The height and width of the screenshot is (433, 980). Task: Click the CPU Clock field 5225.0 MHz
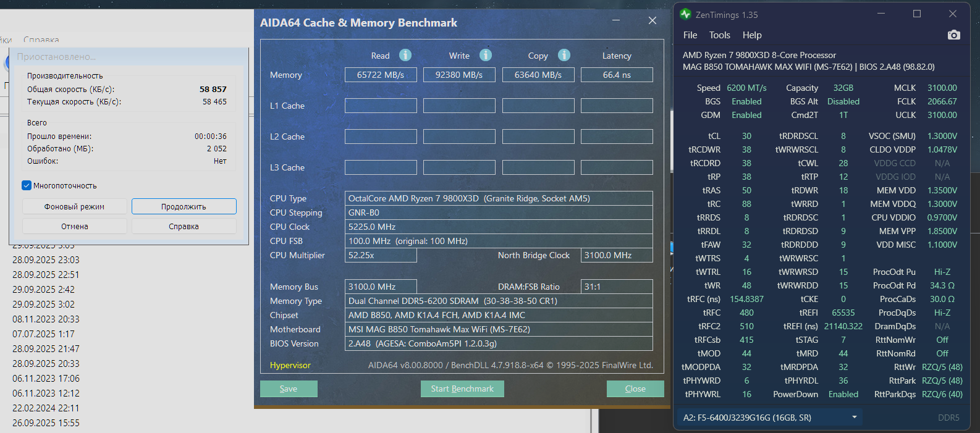pyautogui.click(x=499, y=227)
